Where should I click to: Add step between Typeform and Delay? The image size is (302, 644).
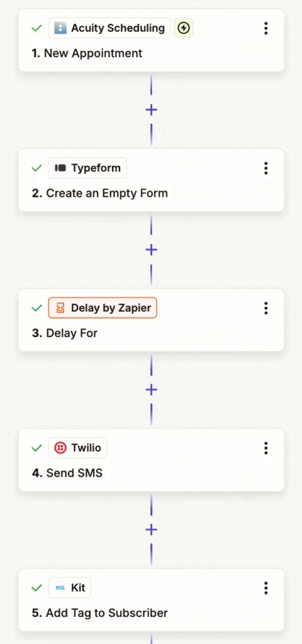151,250
